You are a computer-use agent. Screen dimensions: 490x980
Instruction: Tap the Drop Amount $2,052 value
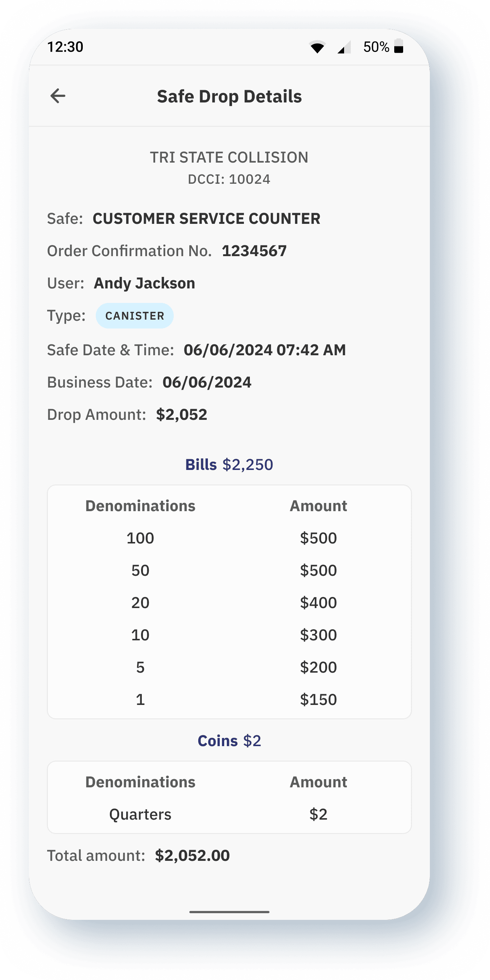point(182,415)
